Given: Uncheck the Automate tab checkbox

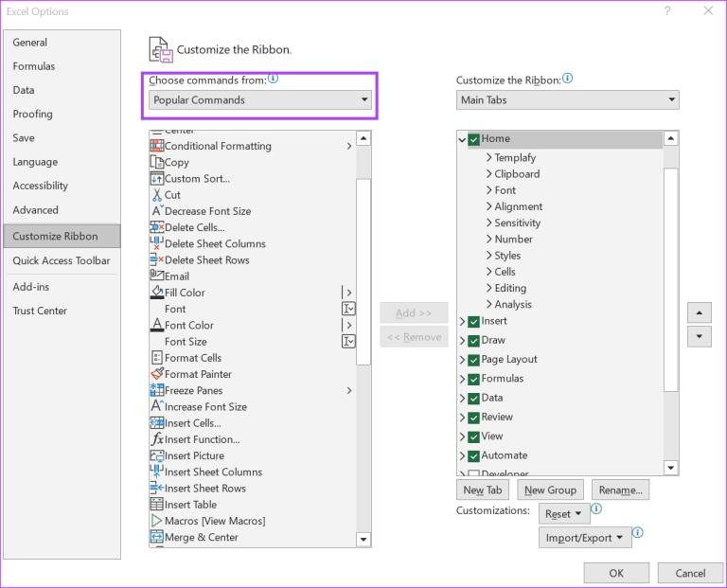Looking at the screenshot, I should (473, 456).
